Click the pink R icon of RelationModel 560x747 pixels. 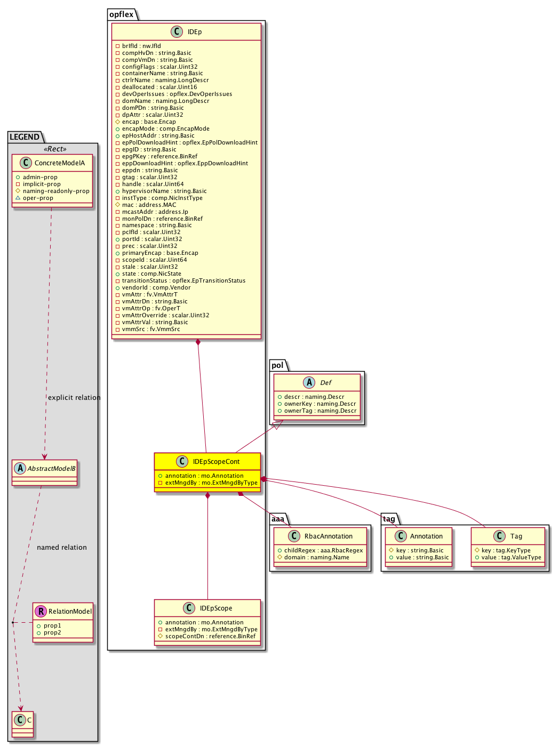click(41, 612)
